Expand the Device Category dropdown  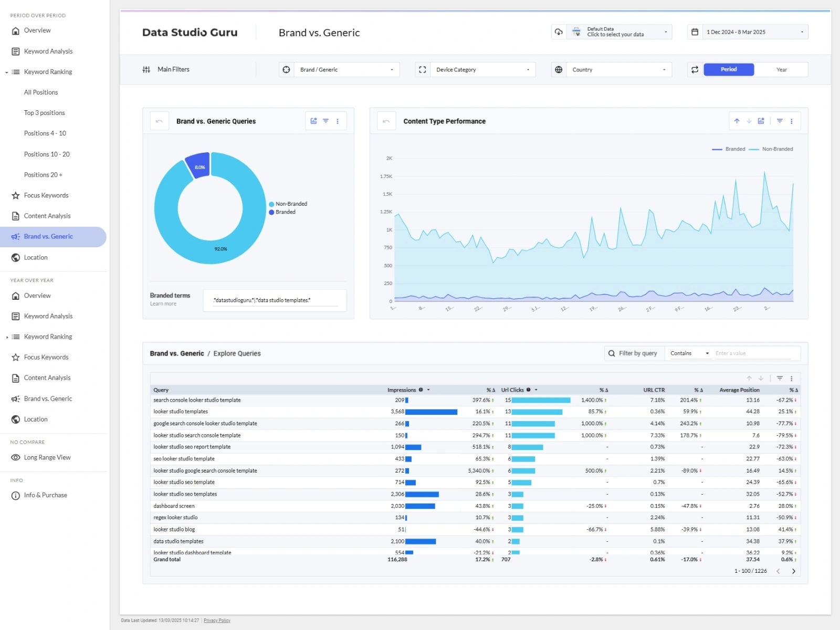[x=482, y=69]
